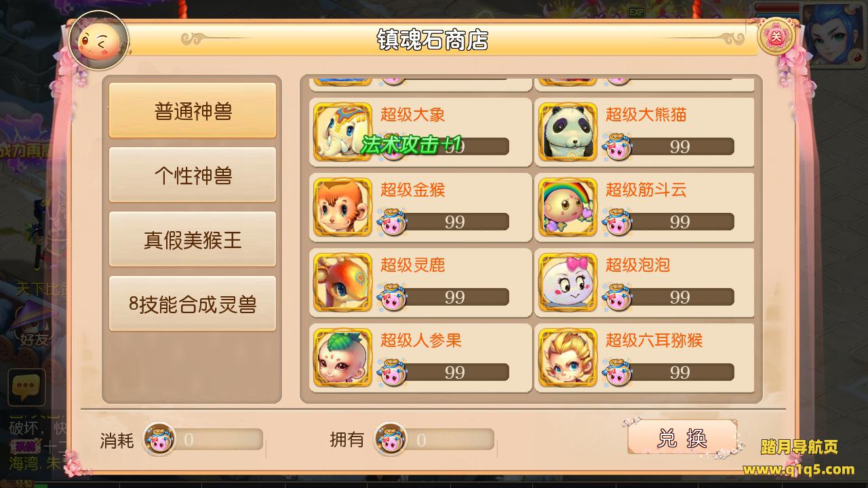Image resolution: width=868 pixels, height=488 pixels.
Task: Open the chat bubble icon
Action: (x=26, y=388)
